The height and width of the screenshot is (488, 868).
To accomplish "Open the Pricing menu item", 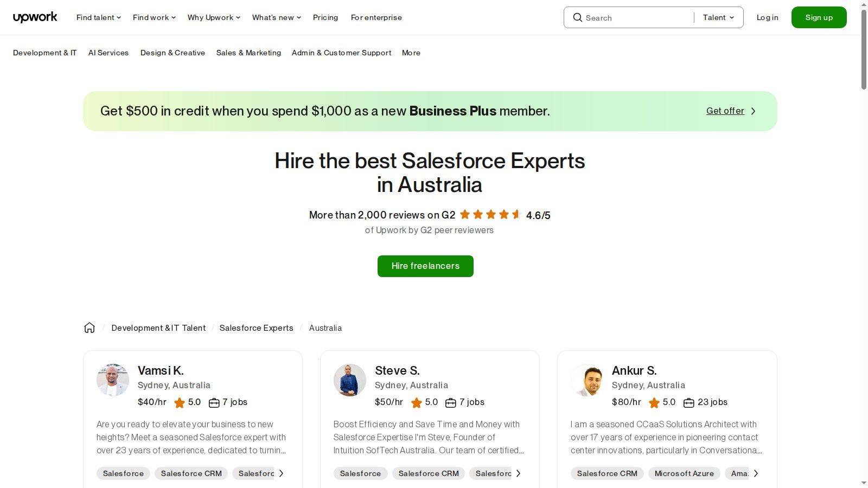I will (325, 17).
